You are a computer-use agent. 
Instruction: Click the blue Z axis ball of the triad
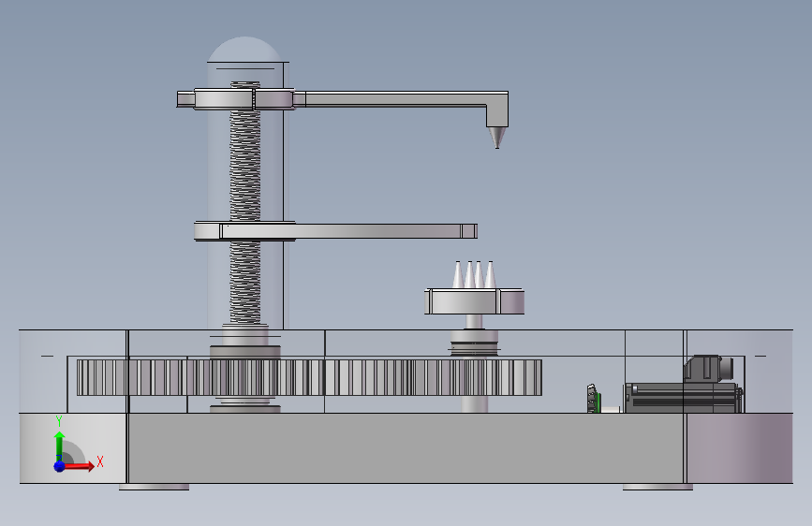click(59, 466)
